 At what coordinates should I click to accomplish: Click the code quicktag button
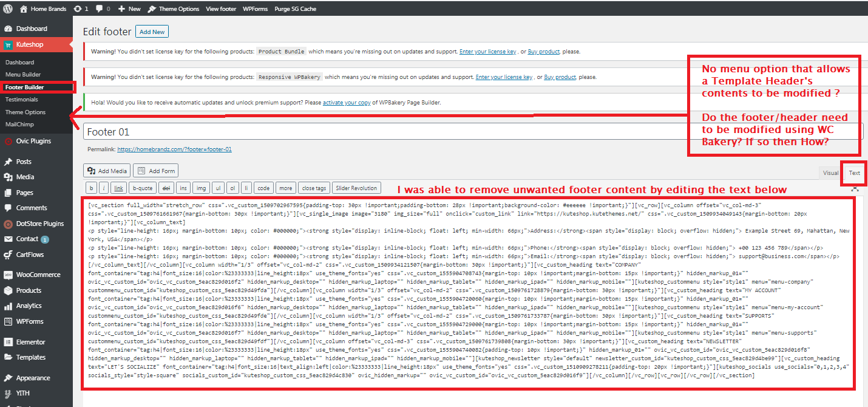[x=263, y=188]
